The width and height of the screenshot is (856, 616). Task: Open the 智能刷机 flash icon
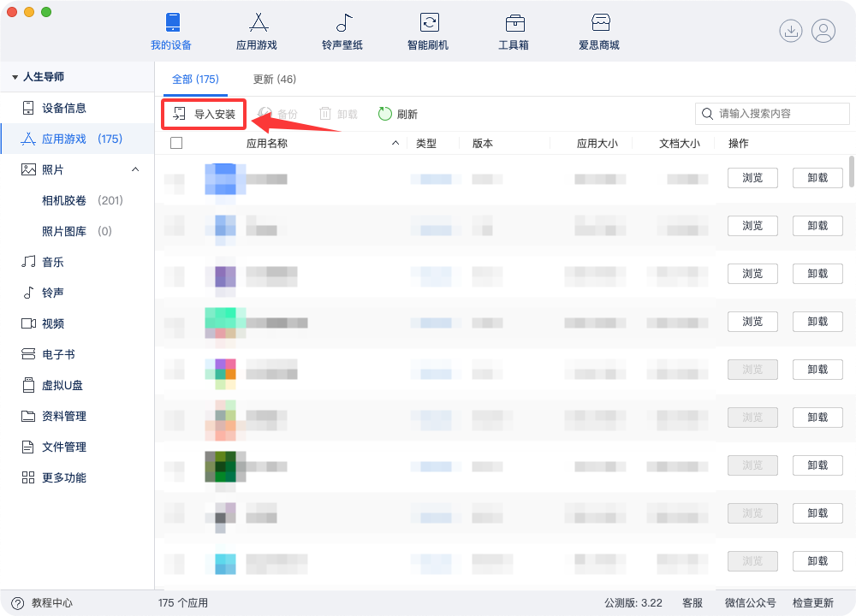point(429,23)
